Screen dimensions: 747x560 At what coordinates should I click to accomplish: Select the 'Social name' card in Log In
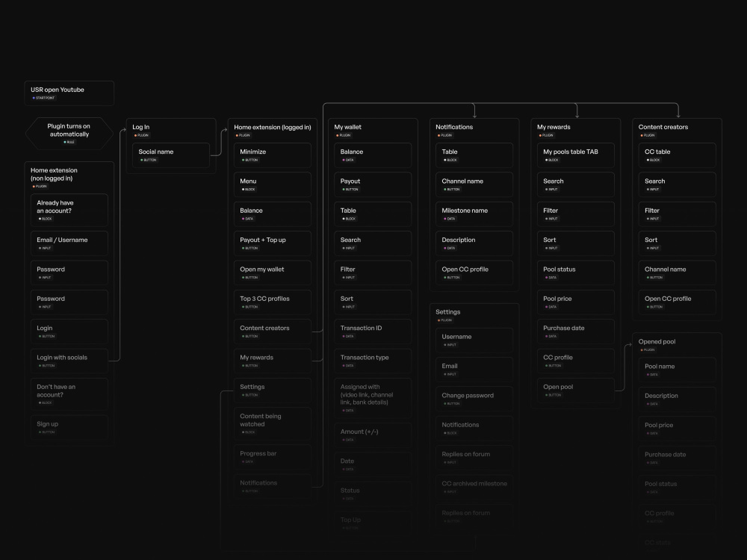click(171, 155)
